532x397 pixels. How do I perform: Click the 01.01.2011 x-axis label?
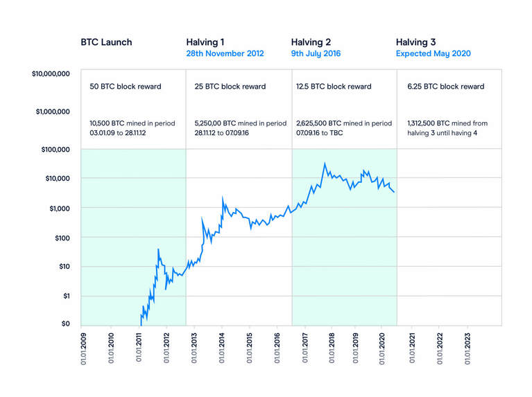pos(139,348)
